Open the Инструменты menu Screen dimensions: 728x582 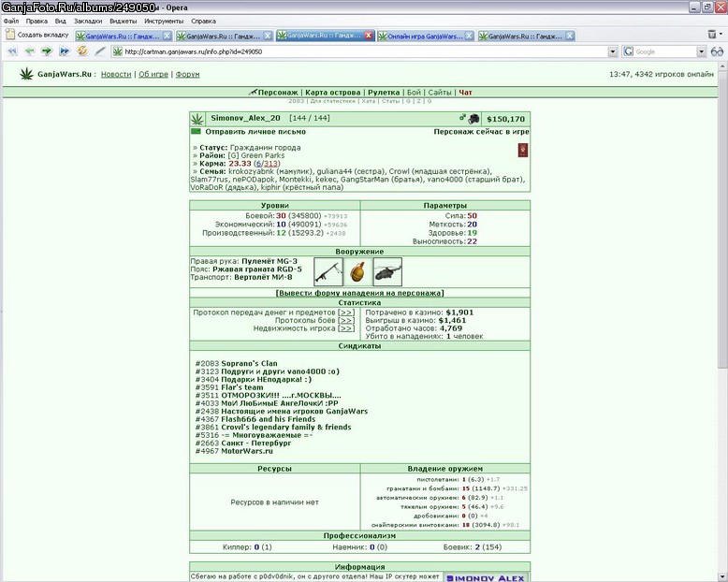click(164, 21)
